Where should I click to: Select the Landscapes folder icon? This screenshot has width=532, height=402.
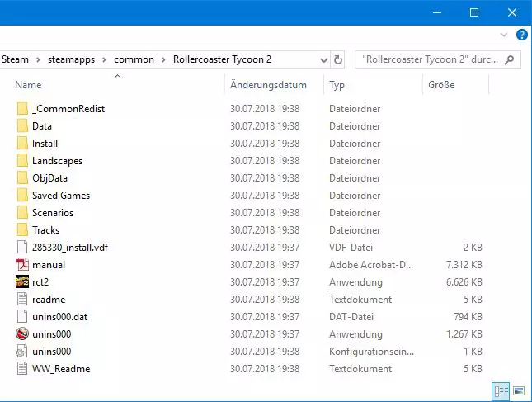22,161
